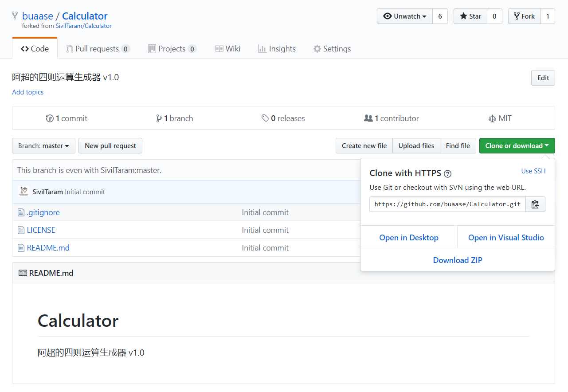Open the Wiki tab
This screenshot has width=568, height=392.
point(227,49)
